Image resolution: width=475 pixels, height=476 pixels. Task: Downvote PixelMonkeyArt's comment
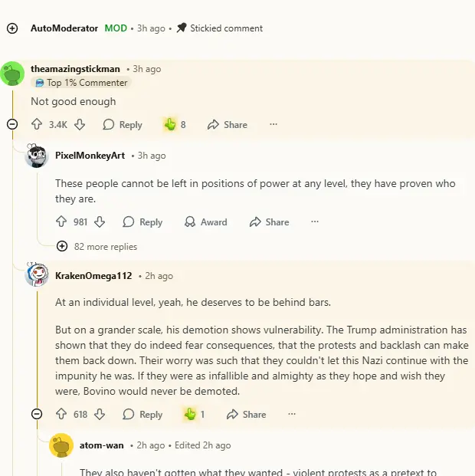(100, 222)
